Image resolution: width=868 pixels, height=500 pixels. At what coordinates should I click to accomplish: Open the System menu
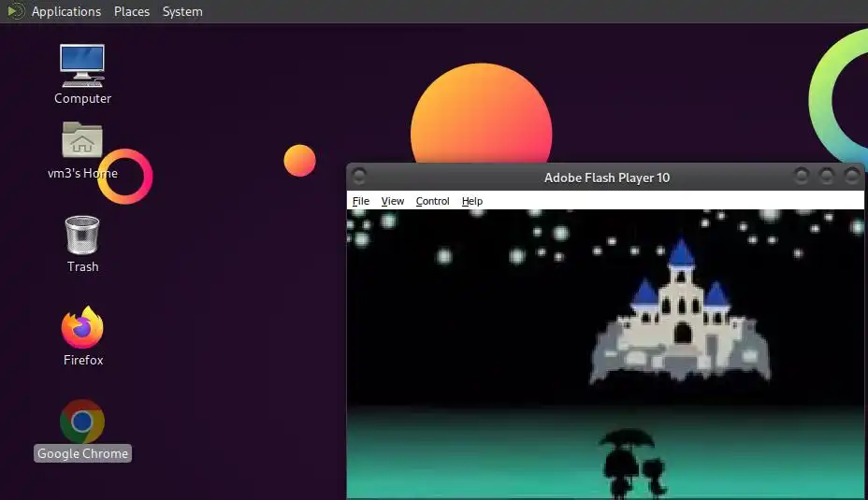pos(182,11)
